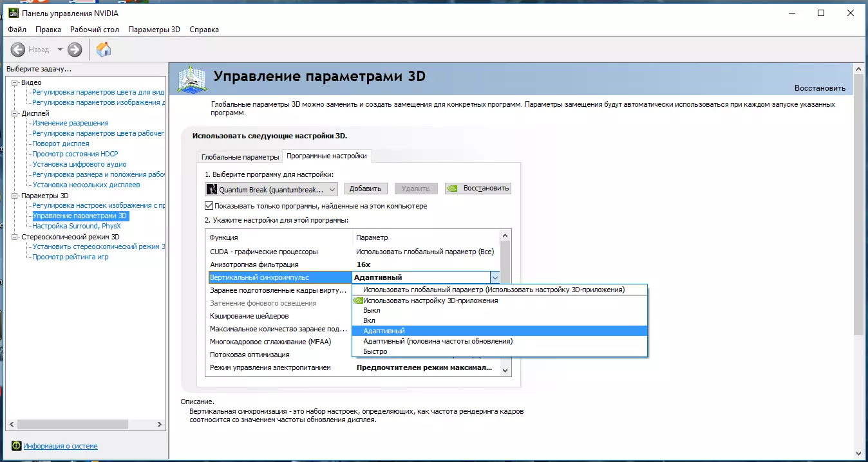Select Управление параметрами 3D in the tree
The height and width of the screenshot is (462, 868).
tap(80, 216)
